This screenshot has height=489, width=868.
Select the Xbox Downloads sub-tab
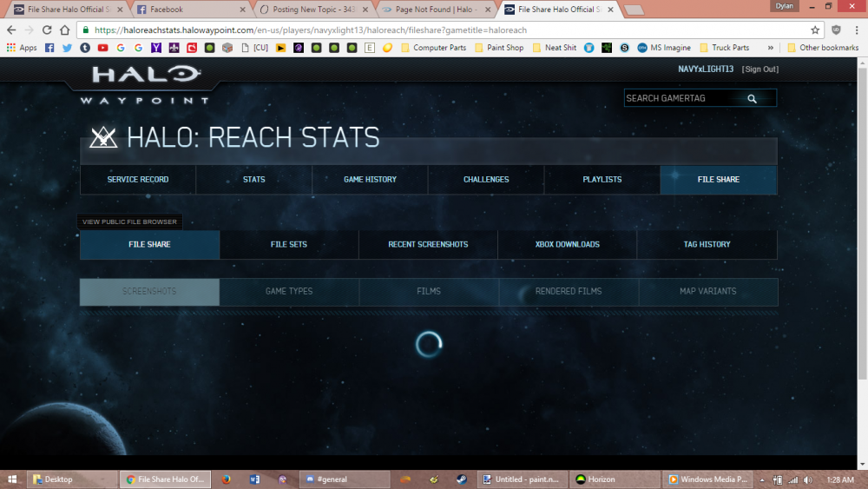click(x=568, y=244)
